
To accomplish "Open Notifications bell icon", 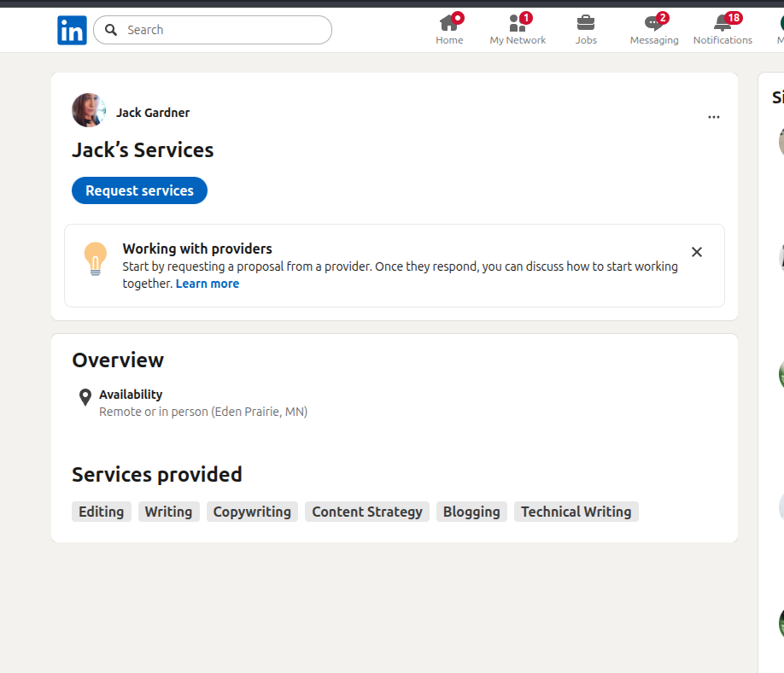I will click(723, 23).
